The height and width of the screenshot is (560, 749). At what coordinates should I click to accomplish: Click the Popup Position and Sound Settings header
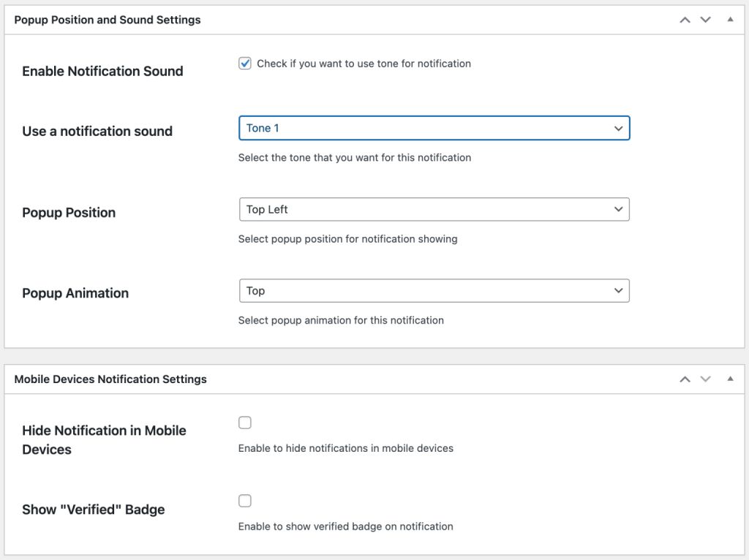click(x=107, y=20)
